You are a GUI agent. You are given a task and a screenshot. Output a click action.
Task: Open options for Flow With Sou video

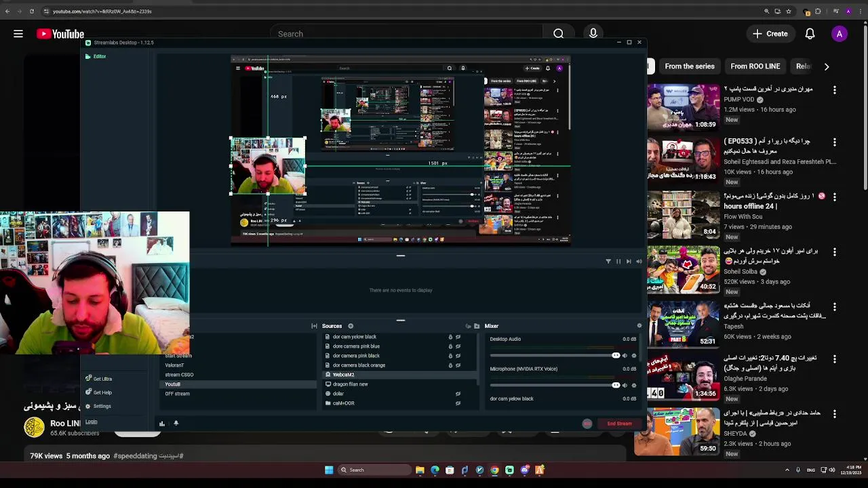point(835,197)
